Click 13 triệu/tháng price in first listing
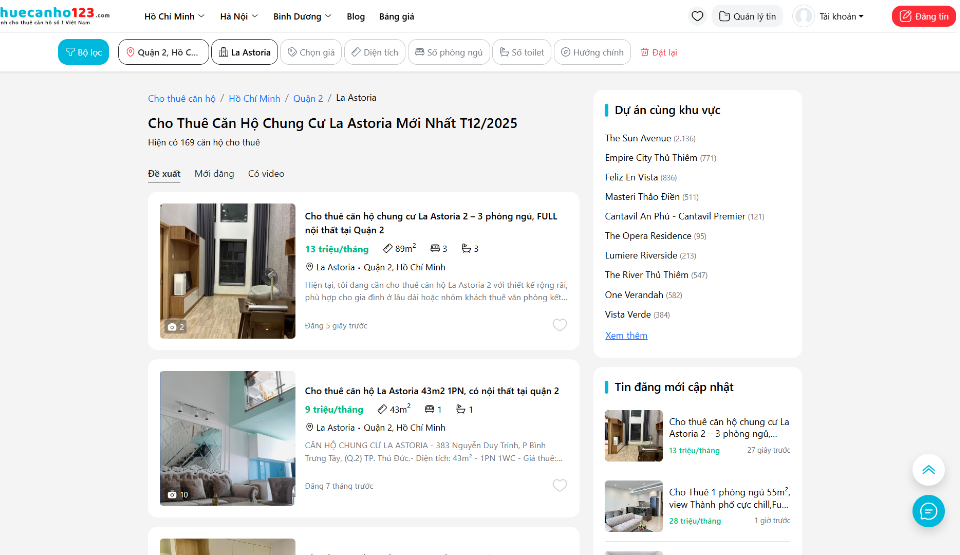 pyautogui.click(x=337, y=249)
